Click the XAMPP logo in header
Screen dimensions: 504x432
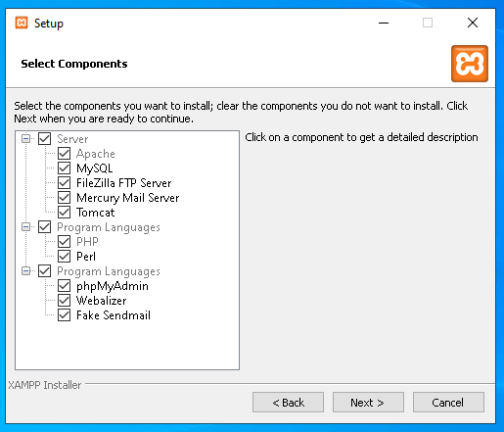tap(470, 64)
